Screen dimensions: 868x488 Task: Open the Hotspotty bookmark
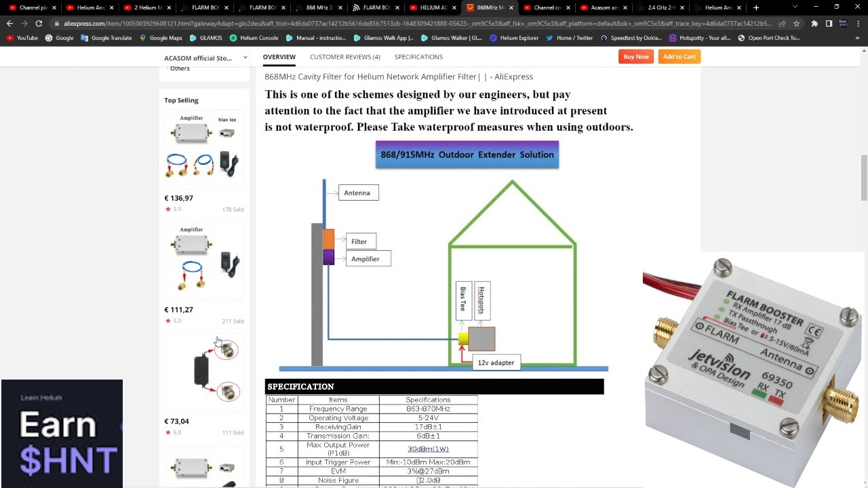(x=700, y=38)
